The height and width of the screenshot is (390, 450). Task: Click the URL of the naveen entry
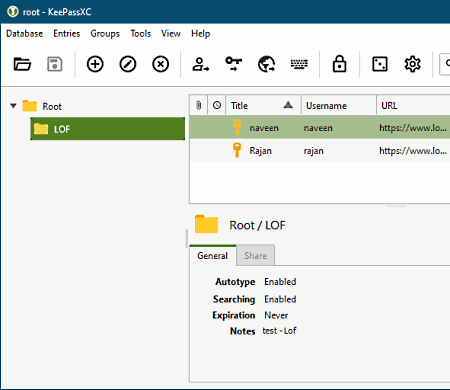413,128
